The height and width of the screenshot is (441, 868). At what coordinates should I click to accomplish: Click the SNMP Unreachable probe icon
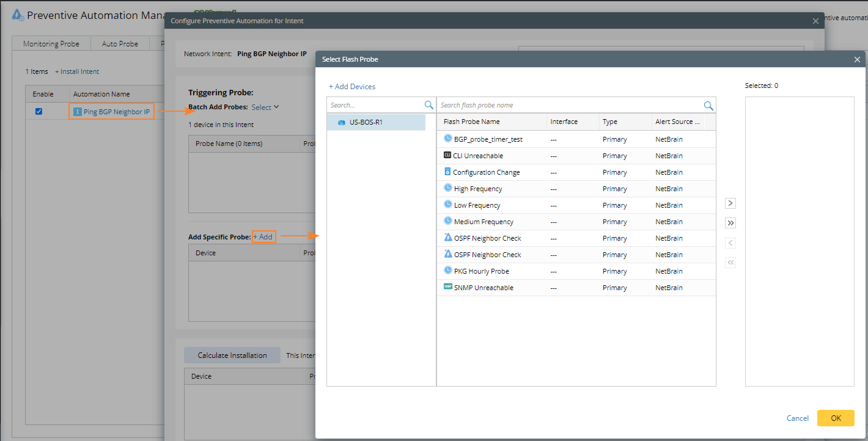coord(448,288)
